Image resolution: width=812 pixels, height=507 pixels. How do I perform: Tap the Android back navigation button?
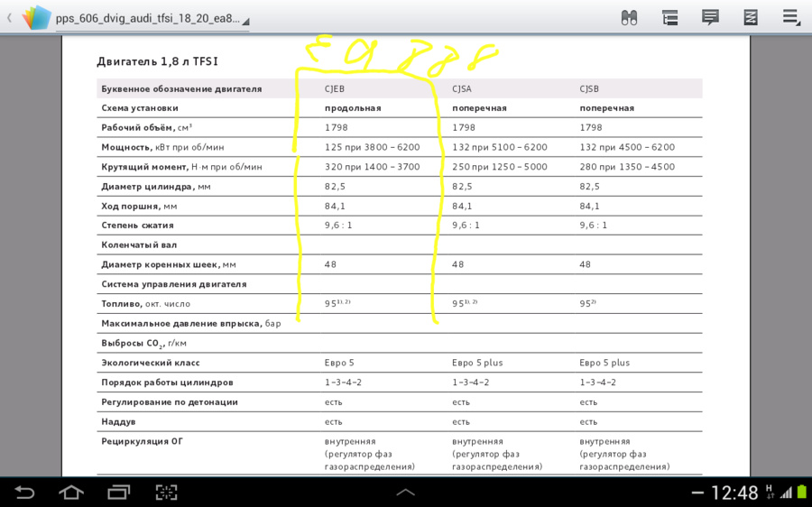23,492
